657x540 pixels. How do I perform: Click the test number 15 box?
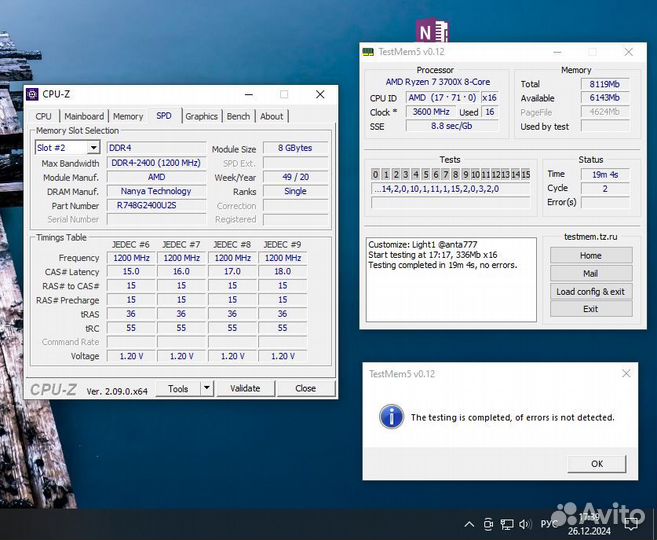coord(526,174)
